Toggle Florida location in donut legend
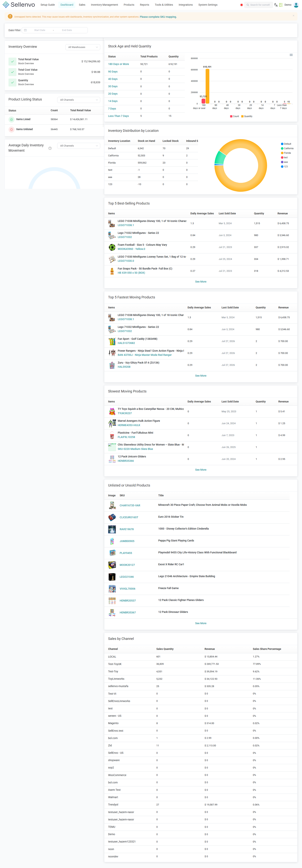Viewport: 302px width, 868px height. click(x=286, y=153)
